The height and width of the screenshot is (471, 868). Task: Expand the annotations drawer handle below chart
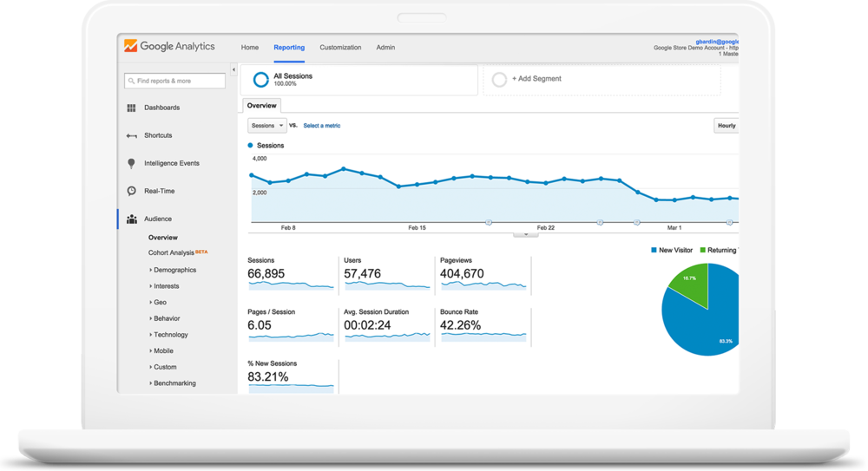pos(525,235)
